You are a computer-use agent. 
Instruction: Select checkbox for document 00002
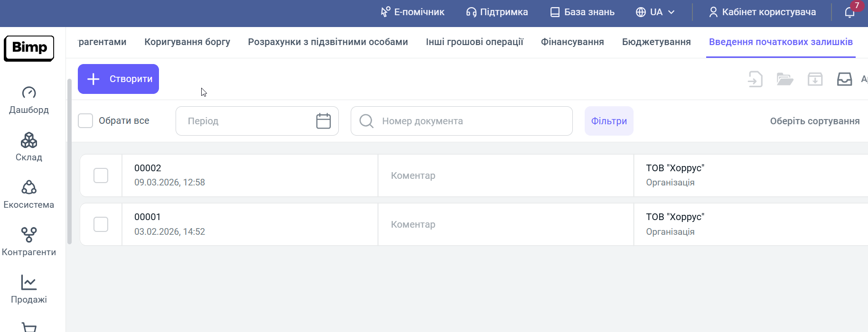101,175
